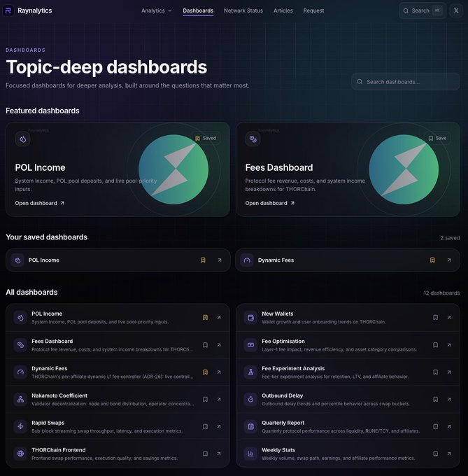The image size is (468, 476).
Task: Click the Outbound Delay timer icon
Action: pos(250,400)
